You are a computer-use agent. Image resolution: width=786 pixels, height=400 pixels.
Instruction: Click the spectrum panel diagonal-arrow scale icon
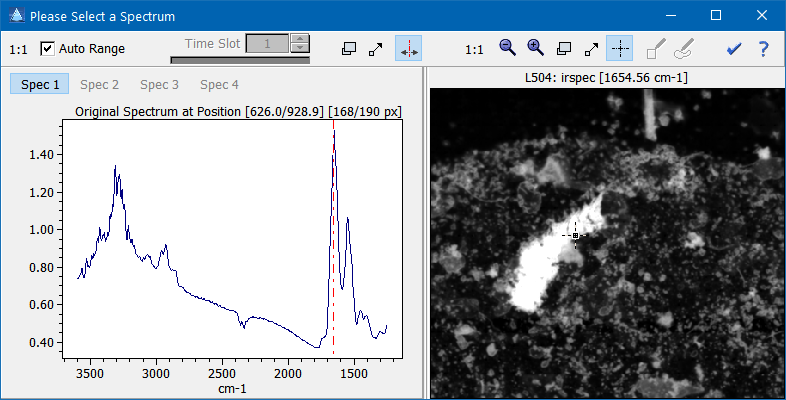375,49
